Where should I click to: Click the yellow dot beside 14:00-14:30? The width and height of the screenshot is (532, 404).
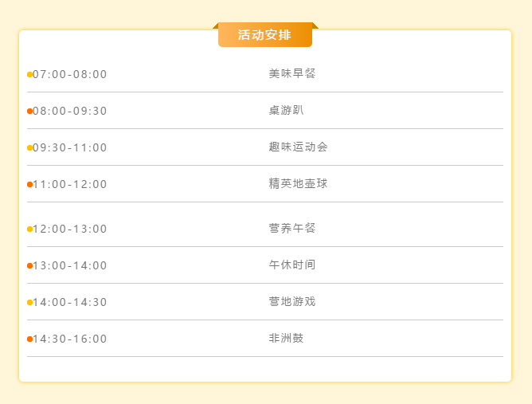pyautogui.click(x=29, y=303)
